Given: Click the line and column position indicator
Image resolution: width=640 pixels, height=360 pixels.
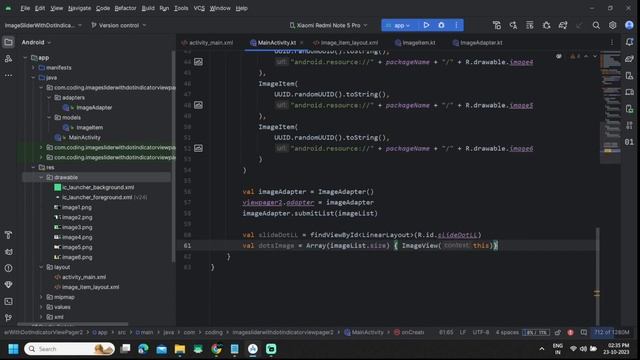Looking at the screenshot, I should click(446, 332).
